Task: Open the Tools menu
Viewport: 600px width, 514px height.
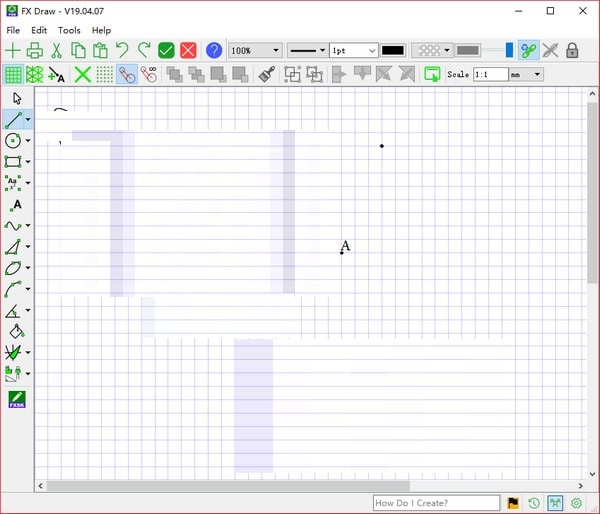Action: (x=69, y=30)
